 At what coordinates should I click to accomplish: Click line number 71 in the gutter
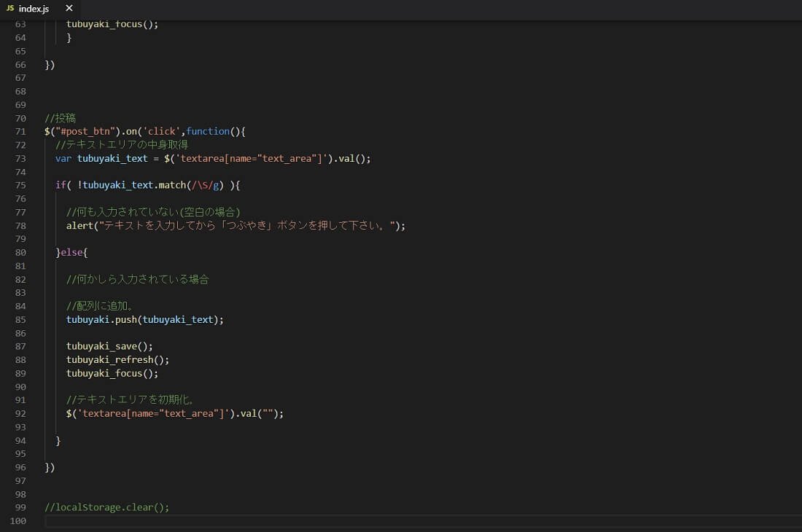(x=20, y=131)
